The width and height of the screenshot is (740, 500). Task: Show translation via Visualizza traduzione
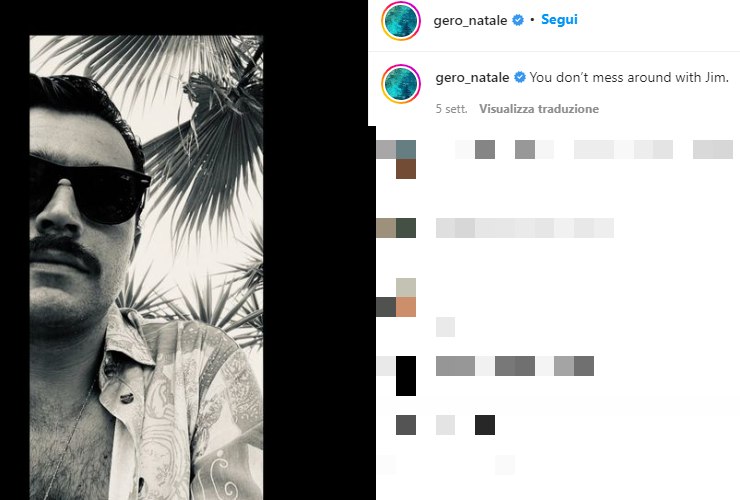[539, 109]
